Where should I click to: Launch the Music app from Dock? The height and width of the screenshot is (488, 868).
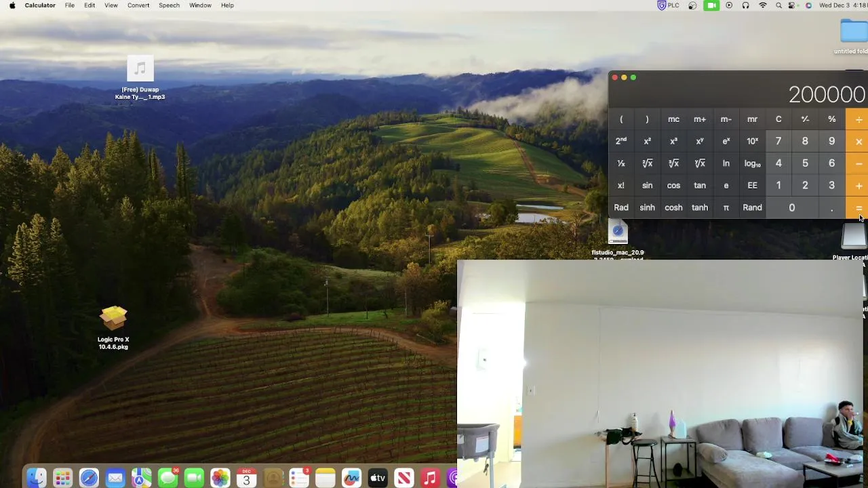coord(430,479)
